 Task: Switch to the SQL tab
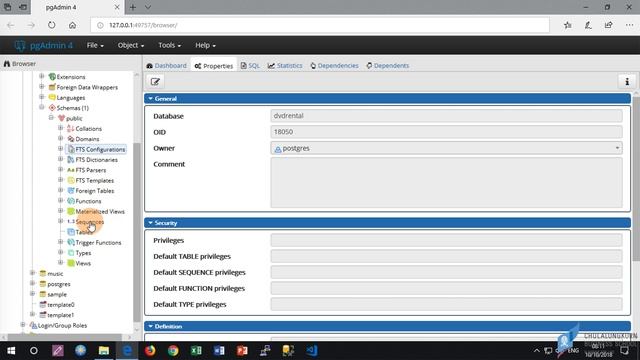coord(250,66)
